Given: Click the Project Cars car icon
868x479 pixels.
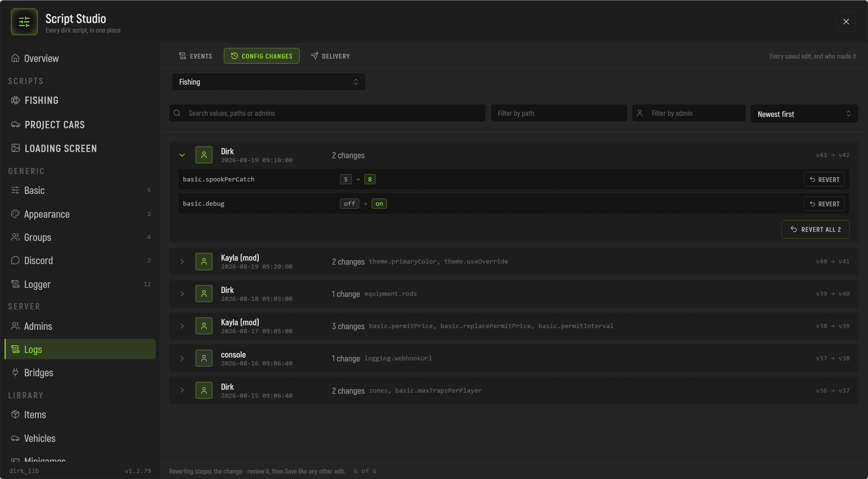Looking at the screenshot, I should (x=16, y=125).
